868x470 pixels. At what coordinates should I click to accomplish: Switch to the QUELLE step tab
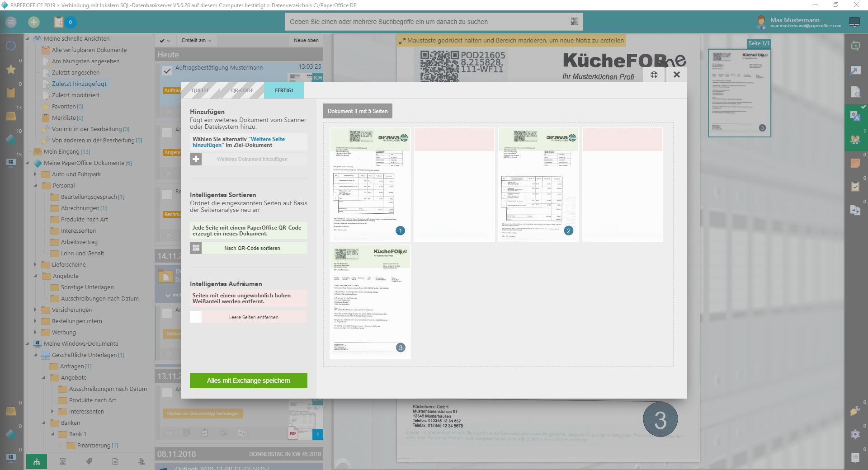tap(200, 90)
